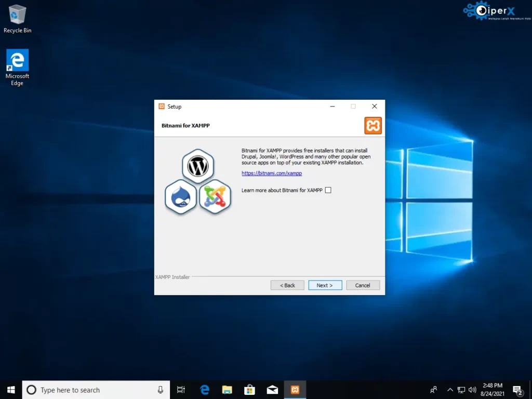Enable Learn more about Bitnami checkbox
The height and width of the screenshot is (399, 532).
328,190
